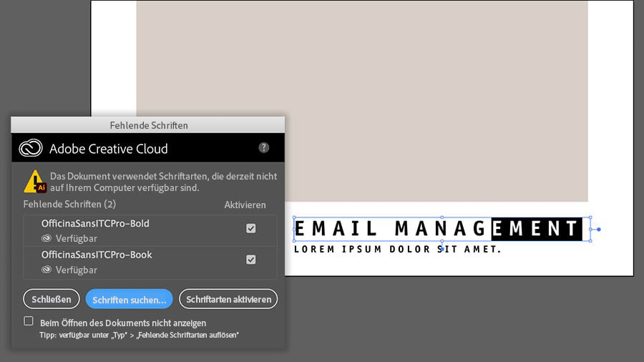Click the highlighted EMENT text selection

pos(537,229)
